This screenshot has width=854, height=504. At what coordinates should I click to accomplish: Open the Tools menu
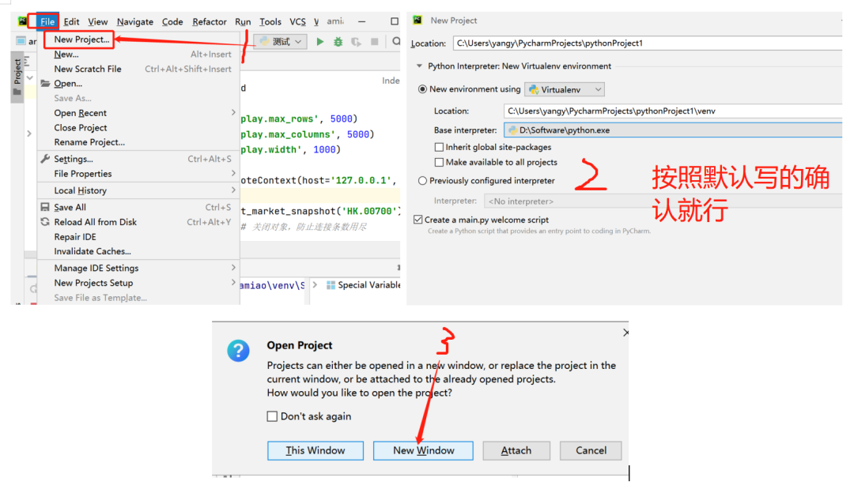coord(270,22)
